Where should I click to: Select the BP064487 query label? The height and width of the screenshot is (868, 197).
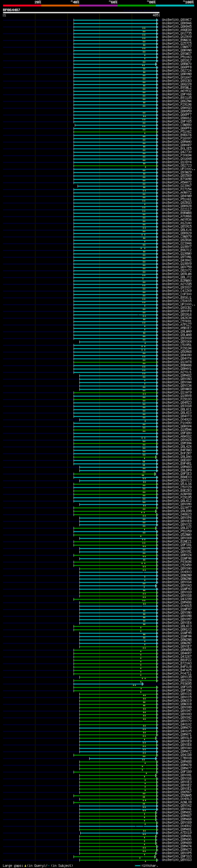click(x=11, y=10)
